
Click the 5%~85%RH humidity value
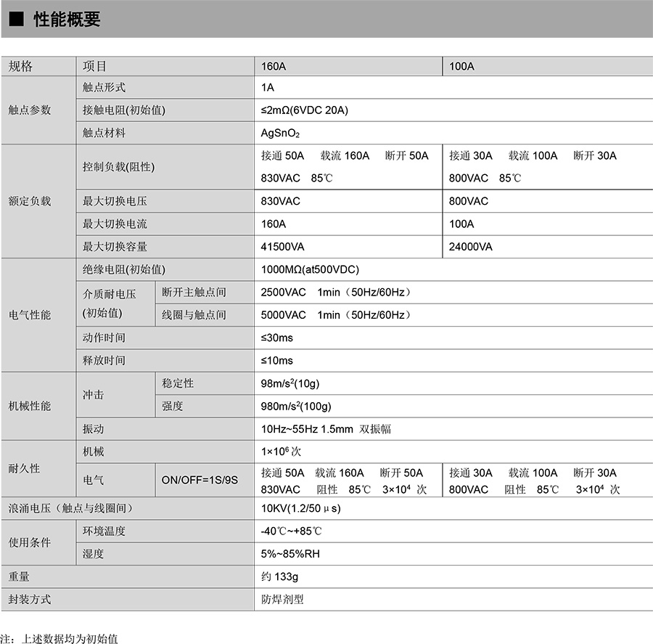pos(290,554)
